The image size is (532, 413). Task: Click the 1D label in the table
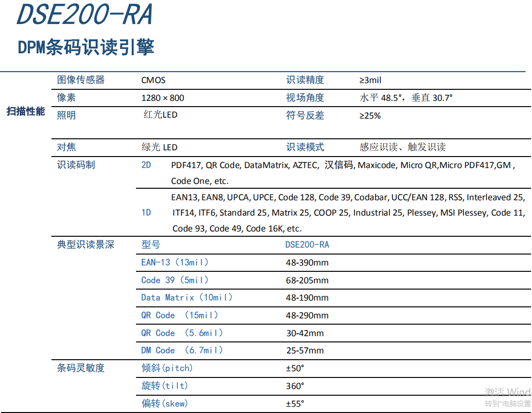[146, 213]
